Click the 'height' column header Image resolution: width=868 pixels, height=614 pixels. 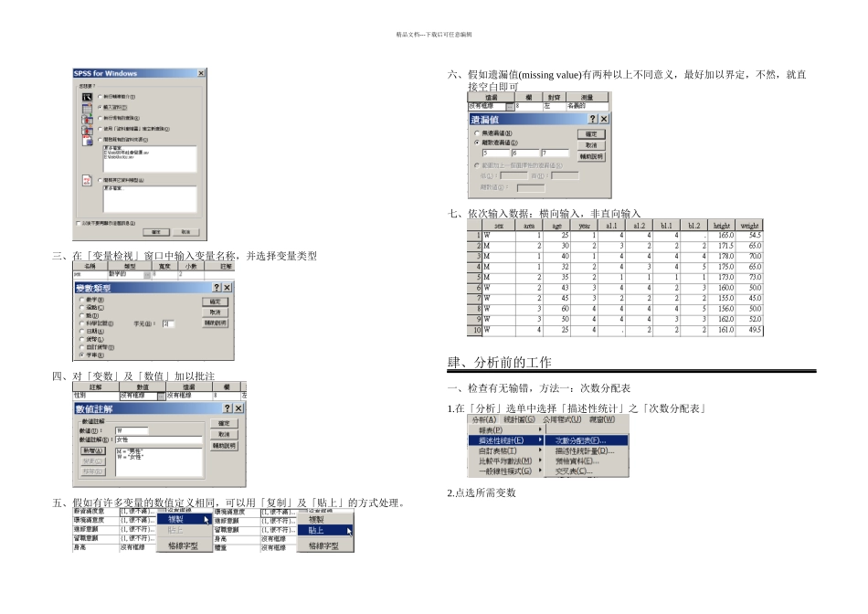coord(721,226)
